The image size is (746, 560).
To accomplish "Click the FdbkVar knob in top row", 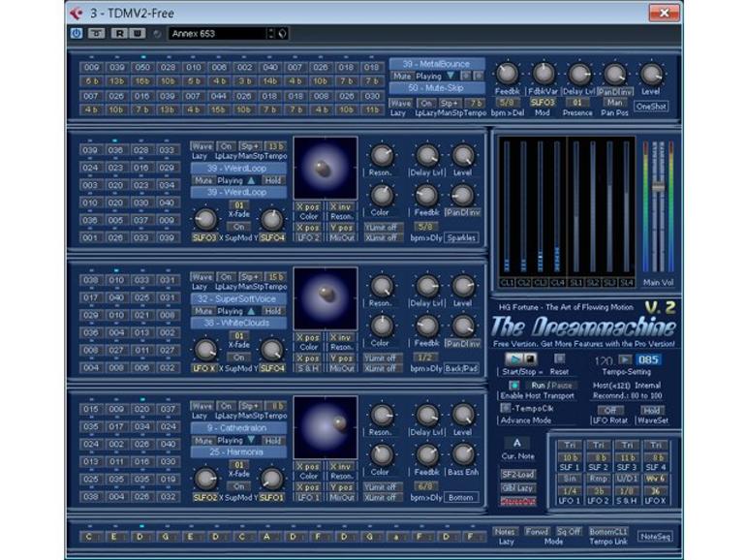I will tap(543, 74).
